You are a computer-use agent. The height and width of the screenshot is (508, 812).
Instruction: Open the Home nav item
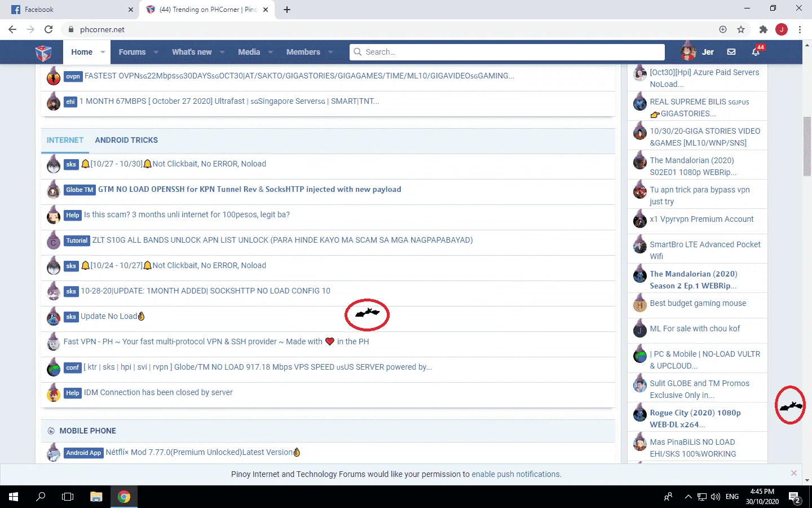click(82, 52)
